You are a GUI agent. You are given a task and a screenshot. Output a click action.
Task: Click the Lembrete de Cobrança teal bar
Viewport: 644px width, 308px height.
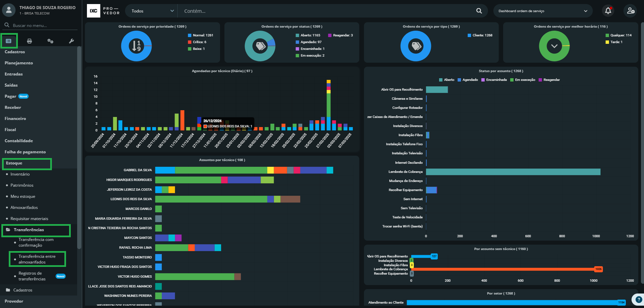point(513,172)
